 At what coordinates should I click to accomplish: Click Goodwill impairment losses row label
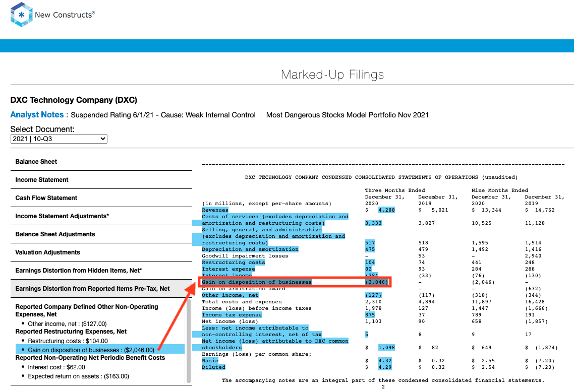pyautogui.click(x=245, y=256)
